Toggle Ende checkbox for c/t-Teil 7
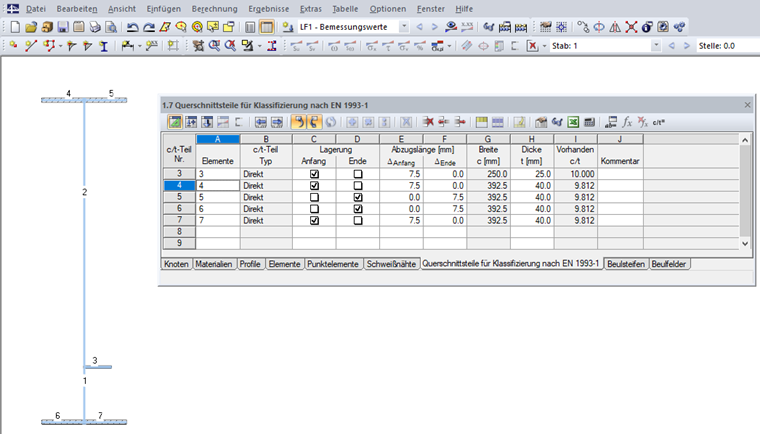Viewport: 760px width, 434px height. pos(358,221)
